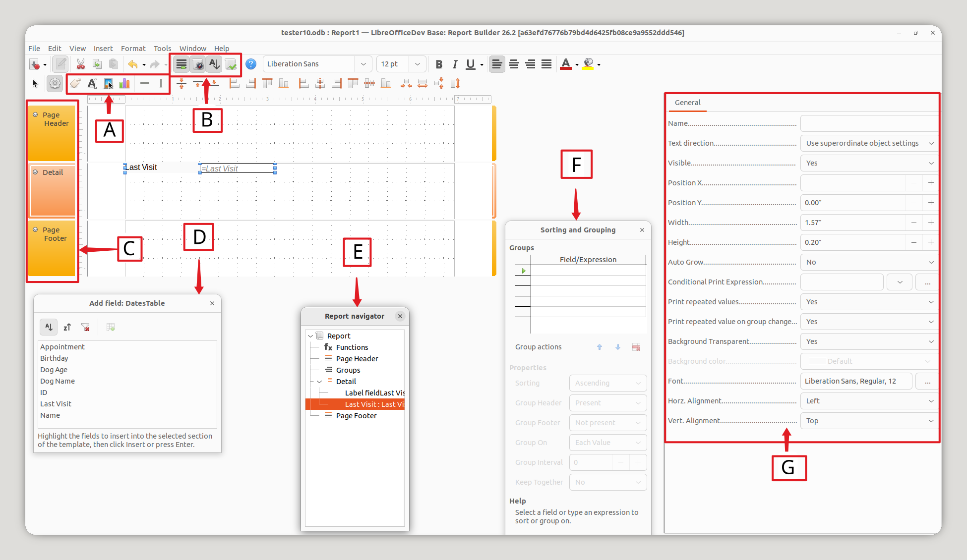Open the font color picker

[577, 64]
